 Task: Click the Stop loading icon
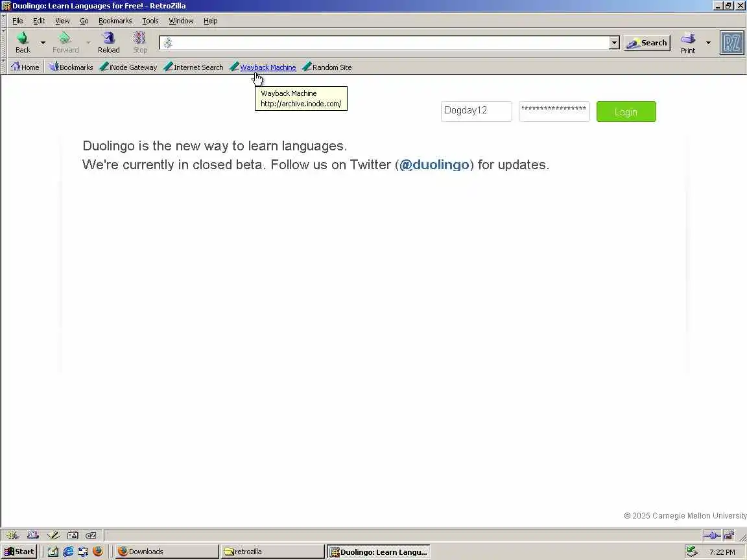click(140, 42)
